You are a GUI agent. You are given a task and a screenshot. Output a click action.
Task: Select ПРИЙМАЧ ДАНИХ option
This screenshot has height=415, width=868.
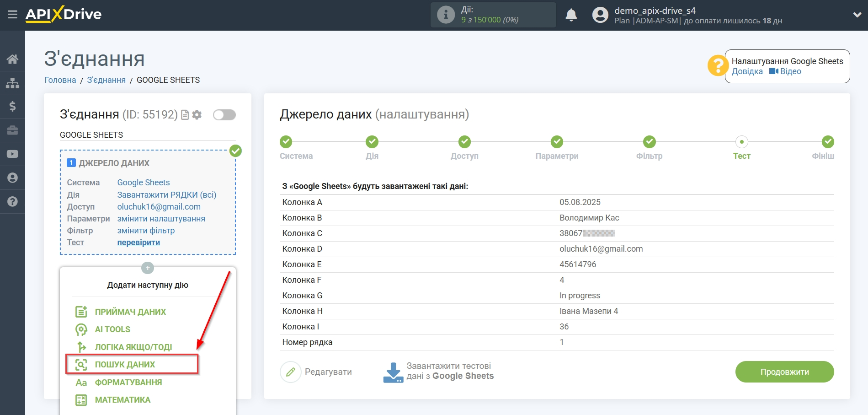point(130,312)
